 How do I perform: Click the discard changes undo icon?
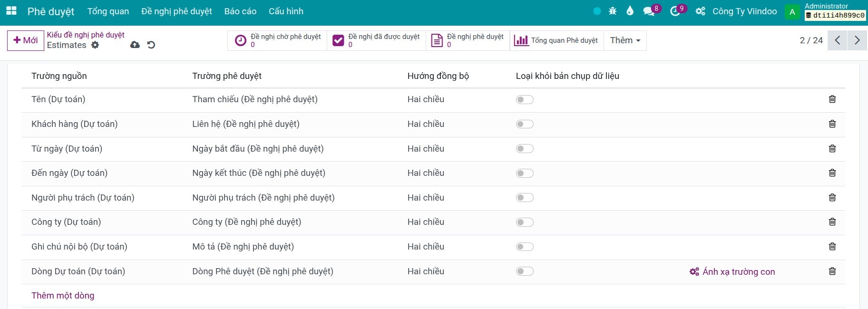pyautogui.click(x=151, y=45)
